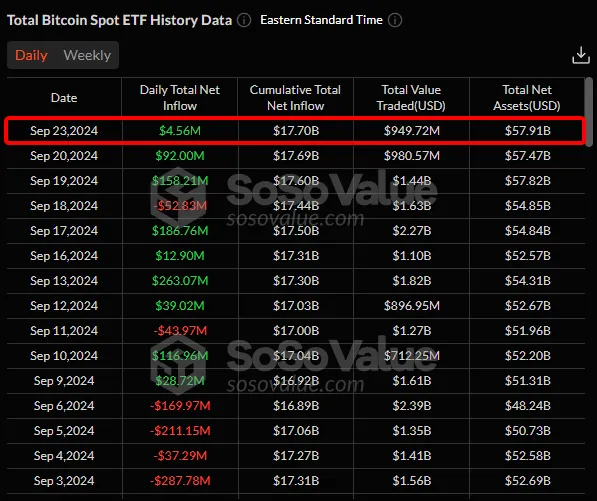
Task: Click the $186.76M inflow value
Action: [180, 231]
